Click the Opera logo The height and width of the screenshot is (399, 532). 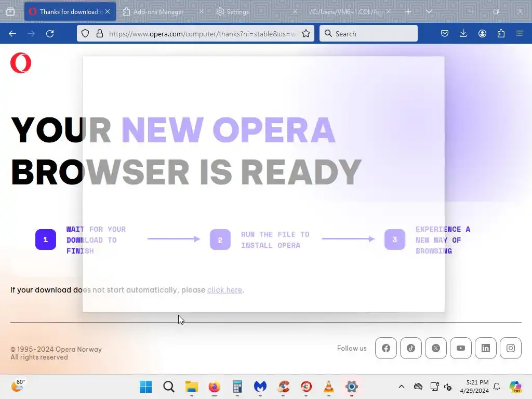(21, 63)
